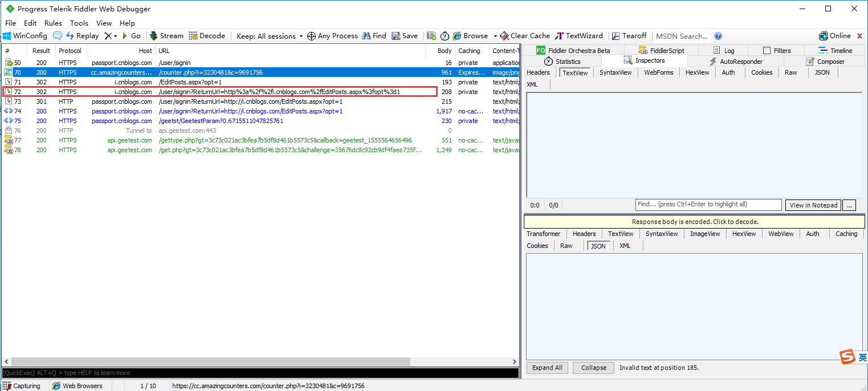Select session 76 tunnel lock icon
The width and height of the screenshot is (868, 391).
(8, 131)
